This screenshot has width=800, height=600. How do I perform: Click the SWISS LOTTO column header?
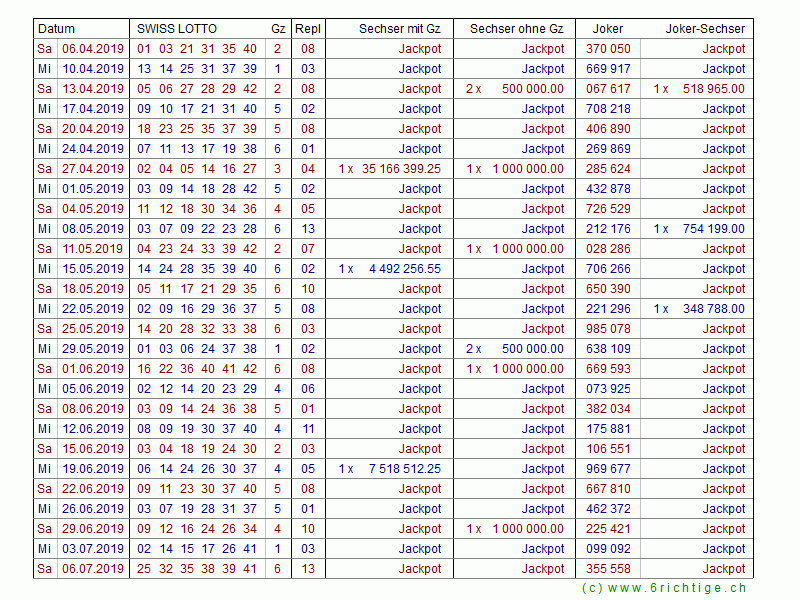[177, 29]
